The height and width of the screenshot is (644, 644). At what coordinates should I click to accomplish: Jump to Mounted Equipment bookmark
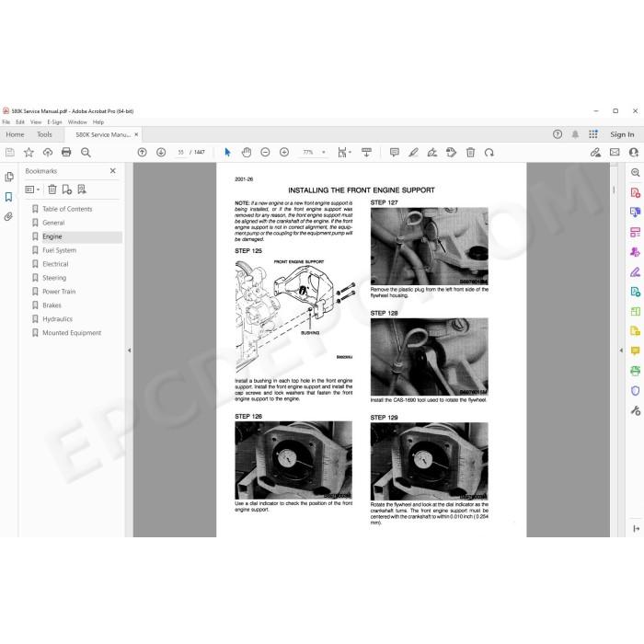coord(72,333)
